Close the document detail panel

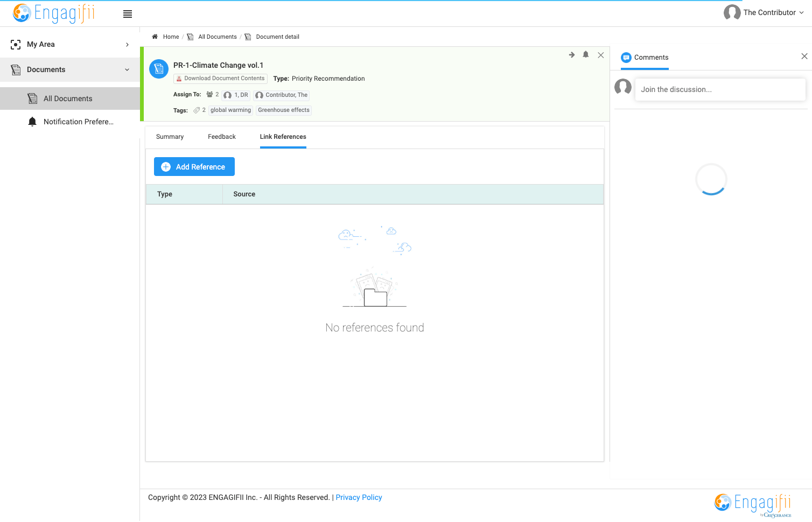(x=601, y=55)
